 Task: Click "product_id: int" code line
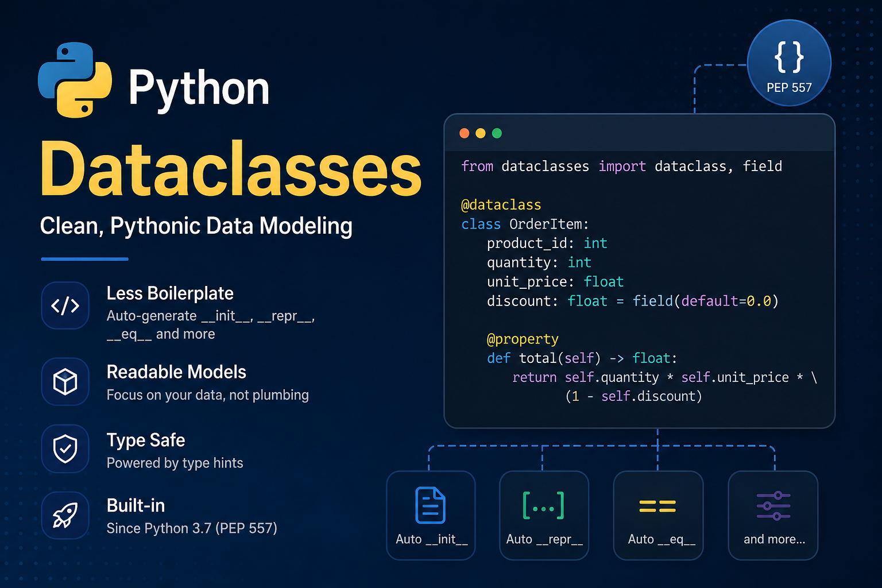coord(547,243)
